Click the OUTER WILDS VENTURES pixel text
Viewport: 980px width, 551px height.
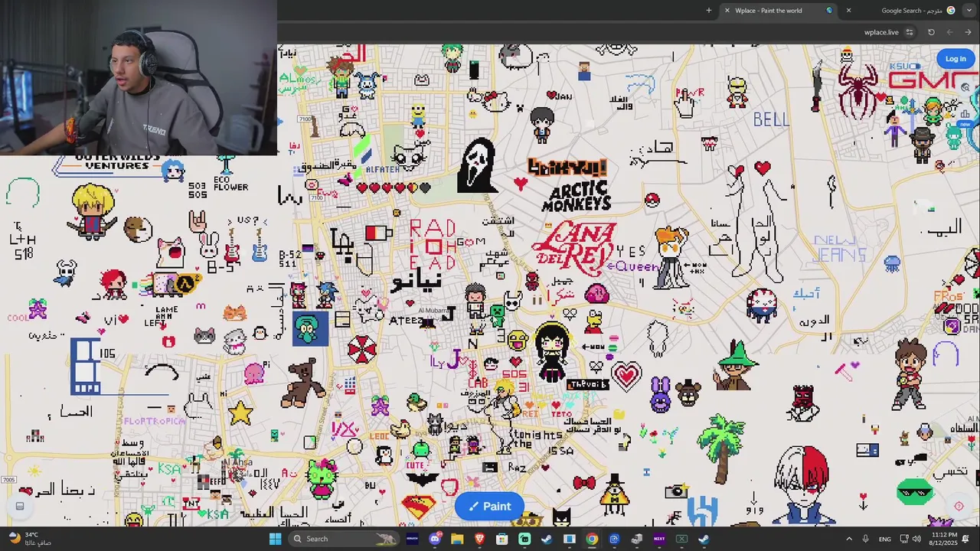point(116,161)
